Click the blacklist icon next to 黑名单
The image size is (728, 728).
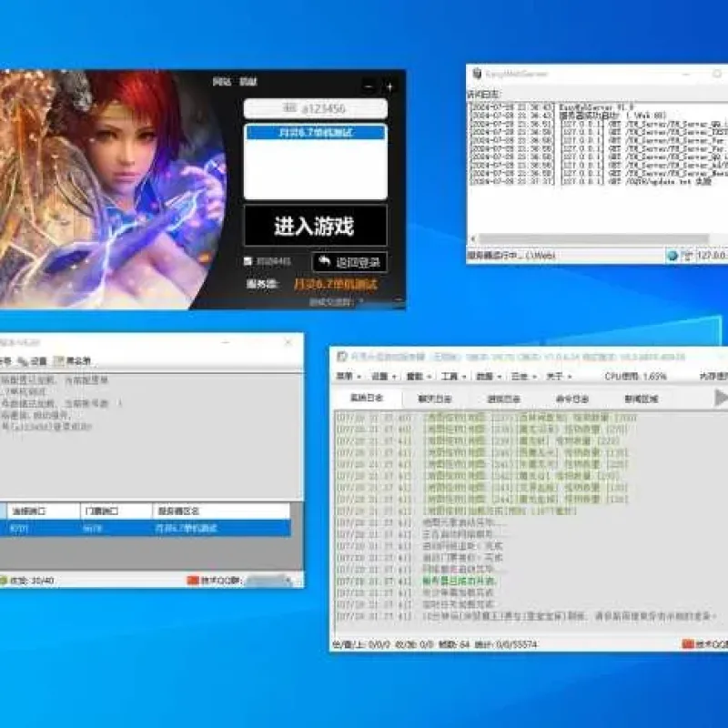[x=59, y=360]
